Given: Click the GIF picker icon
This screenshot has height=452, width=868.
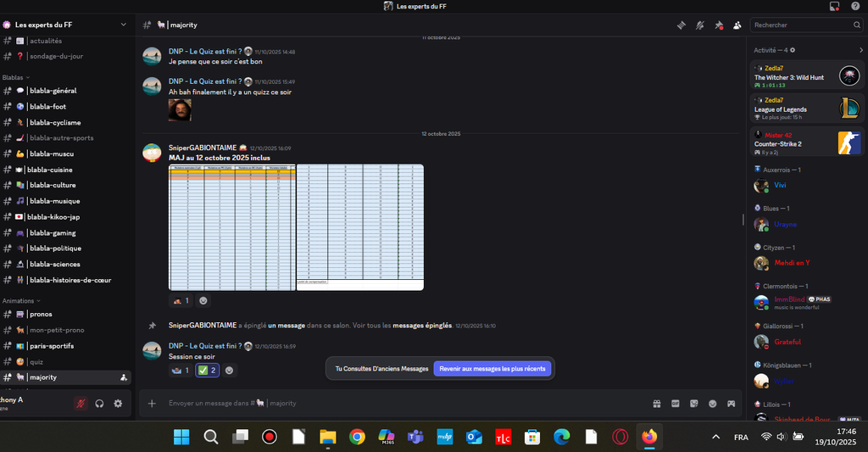Looking at the screenshot, I should [x=676, y=404].
